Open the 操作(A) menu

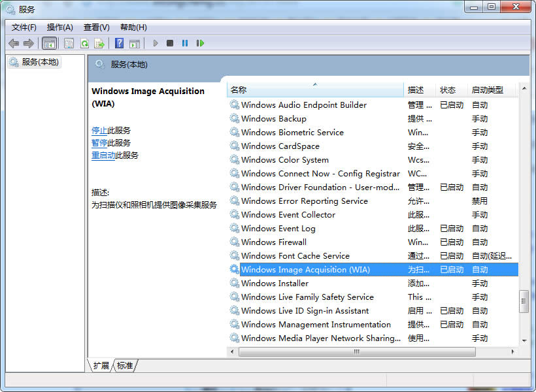click(x=59, y=27)
